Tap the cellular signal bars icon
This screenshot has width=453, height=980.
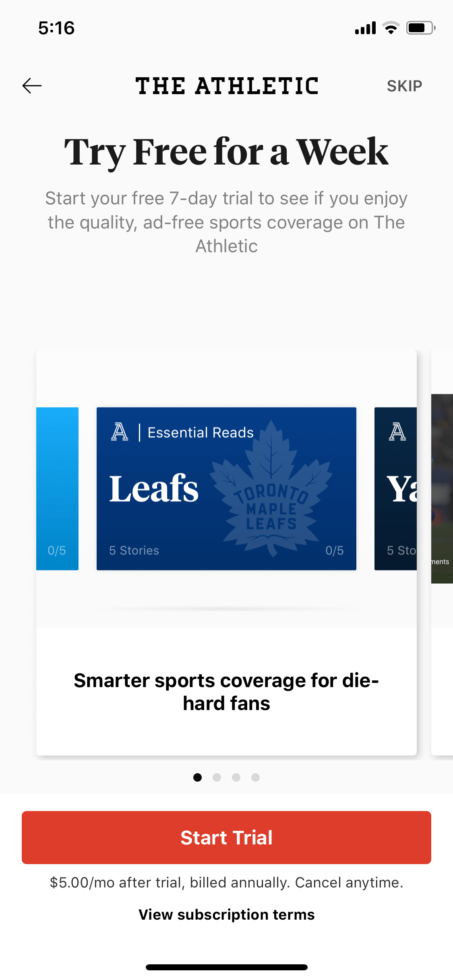[365, 28]
